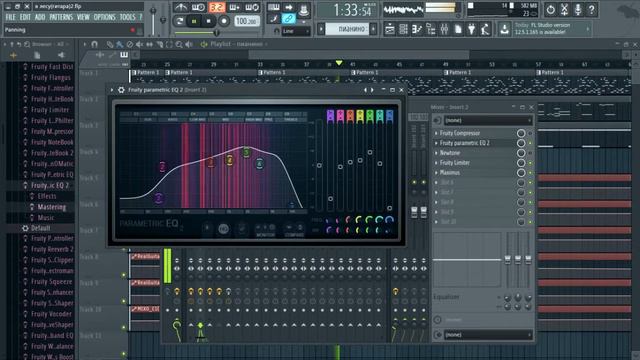Select the playlist playback speaker tool

coord(189,44)
